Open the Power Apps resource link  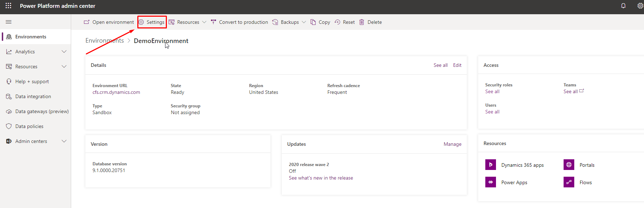tap(514, 182)
